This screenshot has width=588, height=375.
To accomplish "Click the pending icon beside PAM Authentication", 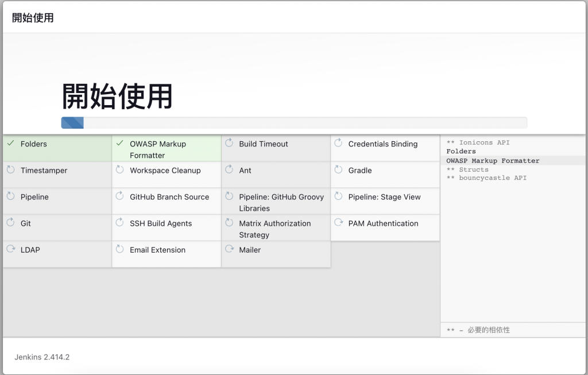I will (339, 222).
